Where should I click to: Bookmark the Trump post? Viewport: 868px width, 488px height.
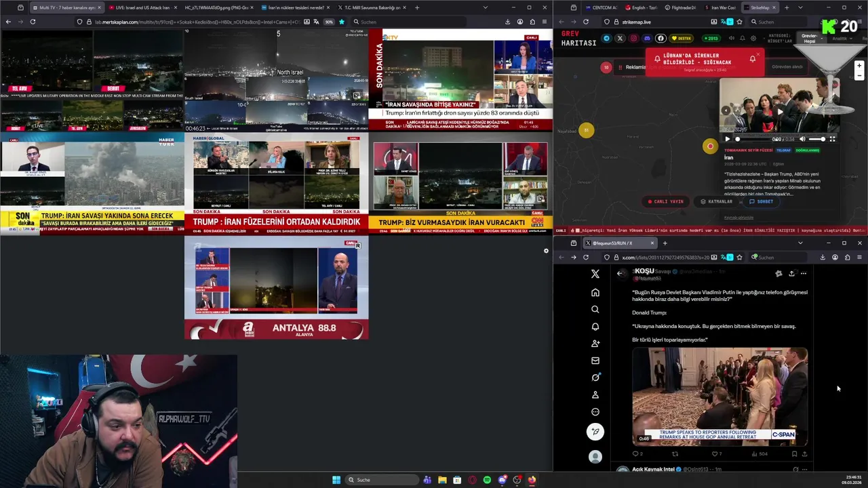click(x=794, y=453)
